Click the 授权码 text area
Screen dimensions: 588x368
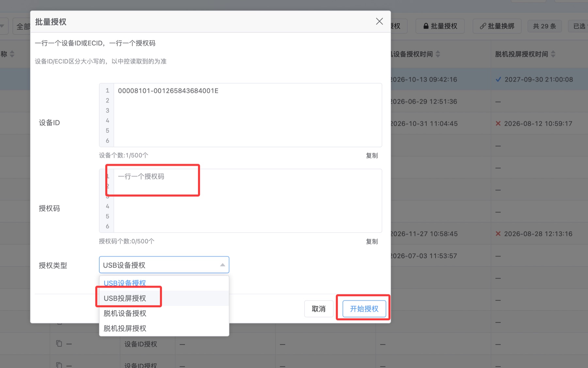pyautogui.click(x=248, y=201)
